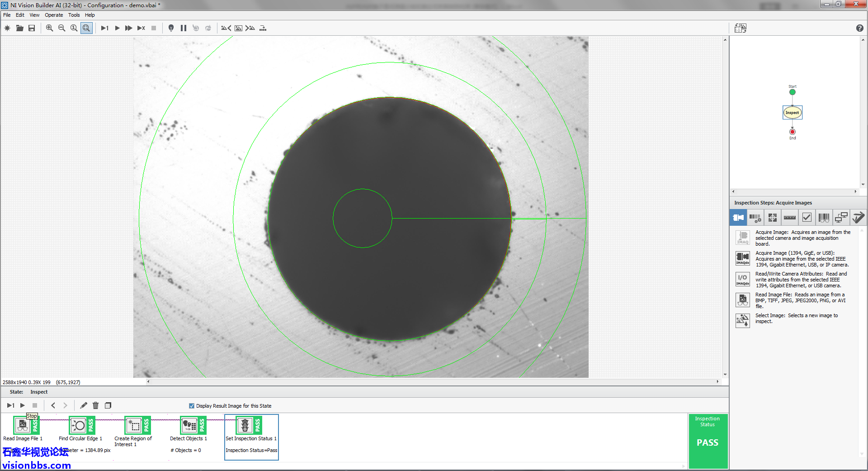Add the Read Image File step
This screenshot has width=868, height=471.
tap(743, 300)
